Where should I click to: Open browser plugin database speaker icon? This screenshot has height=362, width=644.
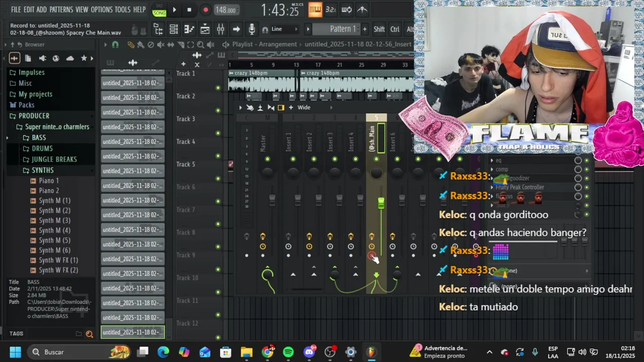[42, 58]
